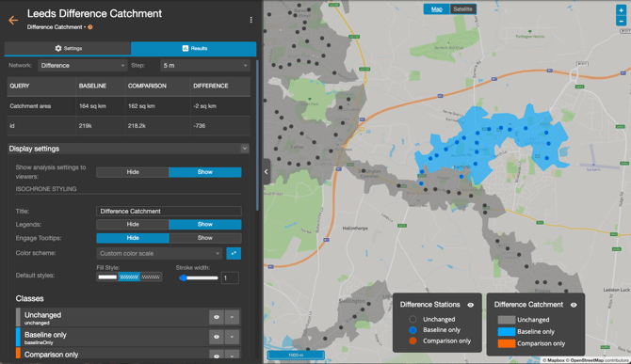Click the DIFFERENCE column header
The width and height of the screenshot is (631, 364).
(x=210, y=86)
